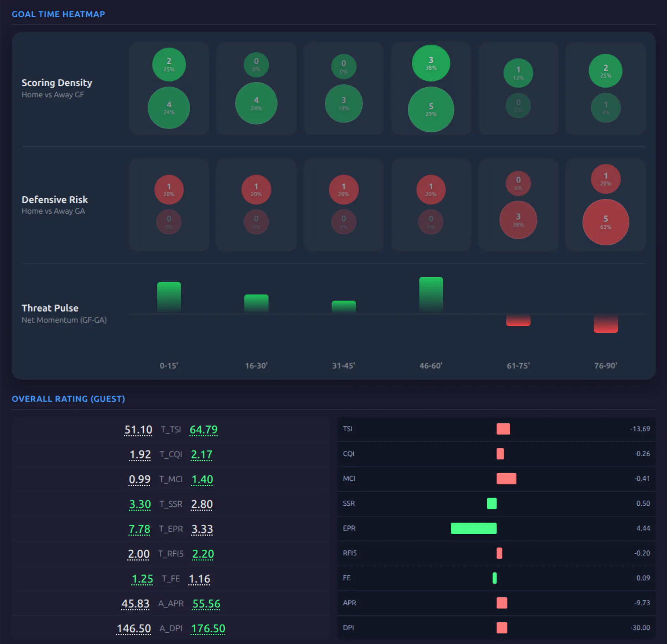
Task: Click the 0-15' time interval label
Action: click(x=169, y=366)
